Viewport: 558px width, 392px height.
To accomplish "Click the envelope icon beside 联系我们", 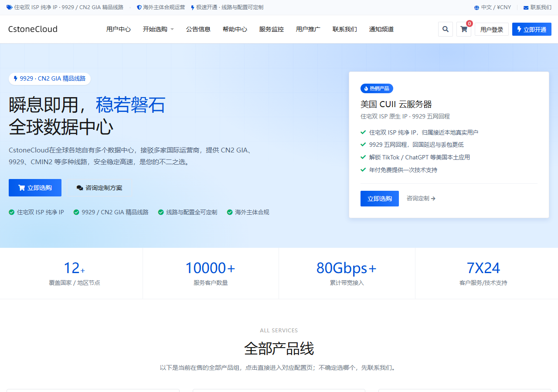I will pyautogui.click(x=526, y=7).
